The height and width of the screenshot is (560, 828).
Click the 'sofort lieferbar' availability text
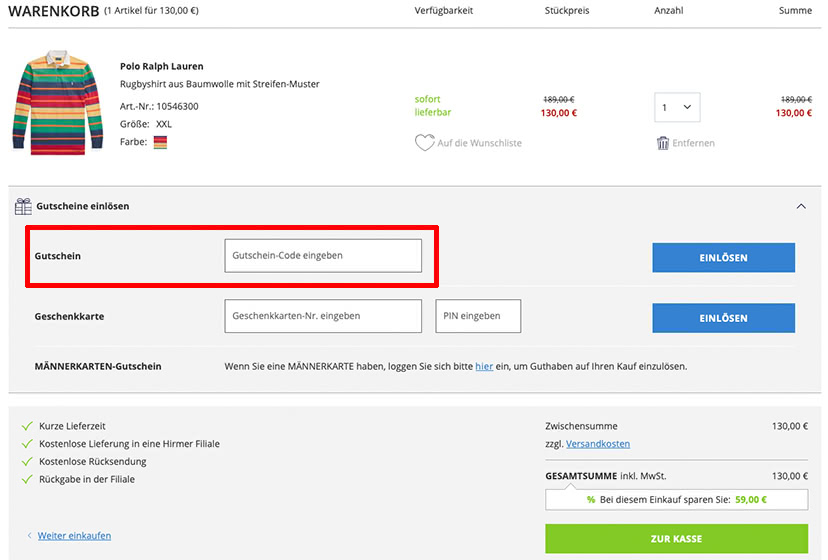click(432, 106)
